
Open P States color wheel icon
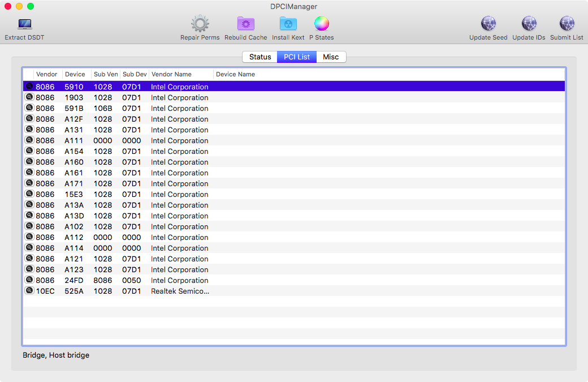[x=321, y=24]
